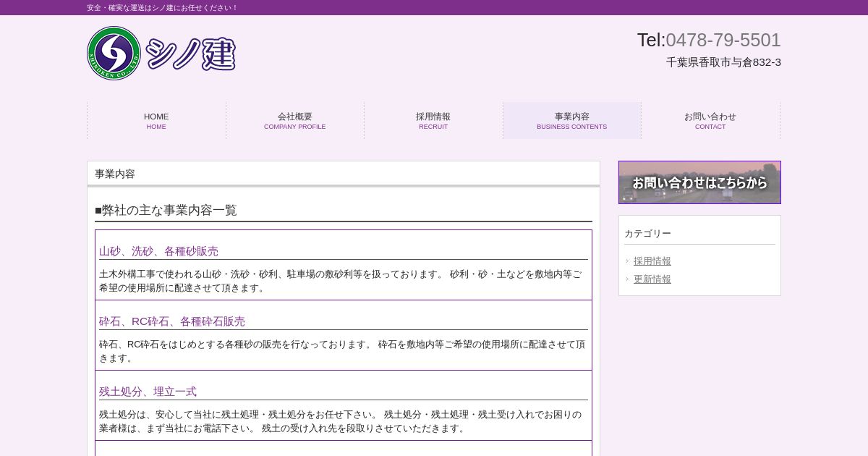Image resolution: width=868 pixels, height=456 pixels.
Task: Click heading 山砂、洗砂、各種砂販売
Action: 158,251
